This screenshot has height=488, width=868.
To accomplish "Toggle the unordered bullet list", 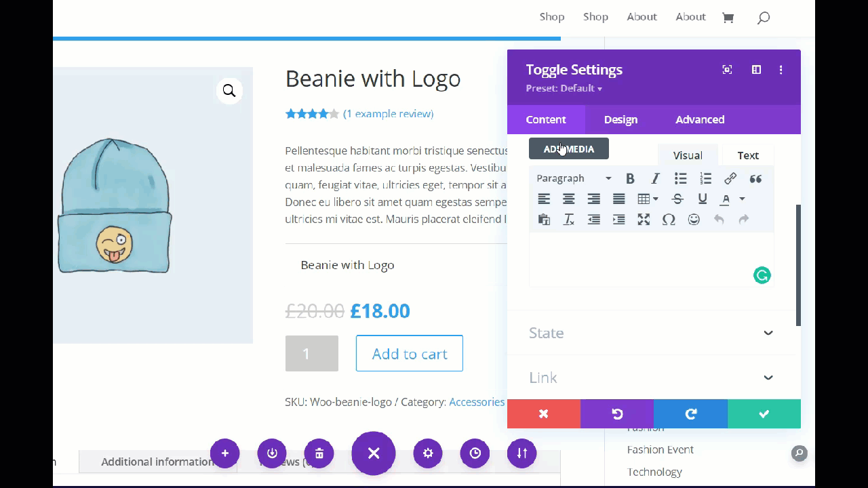I will tap(681, 178).
